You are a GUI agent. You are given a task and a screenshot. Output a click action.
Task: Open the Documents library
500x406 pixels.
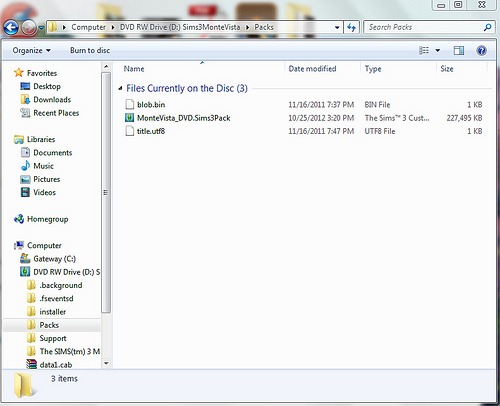53,153
